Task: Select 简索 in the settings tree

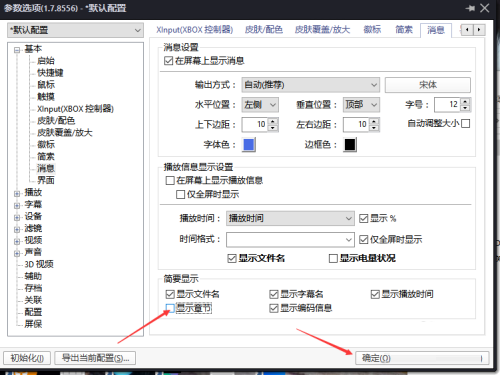Action: click(46, 156)
